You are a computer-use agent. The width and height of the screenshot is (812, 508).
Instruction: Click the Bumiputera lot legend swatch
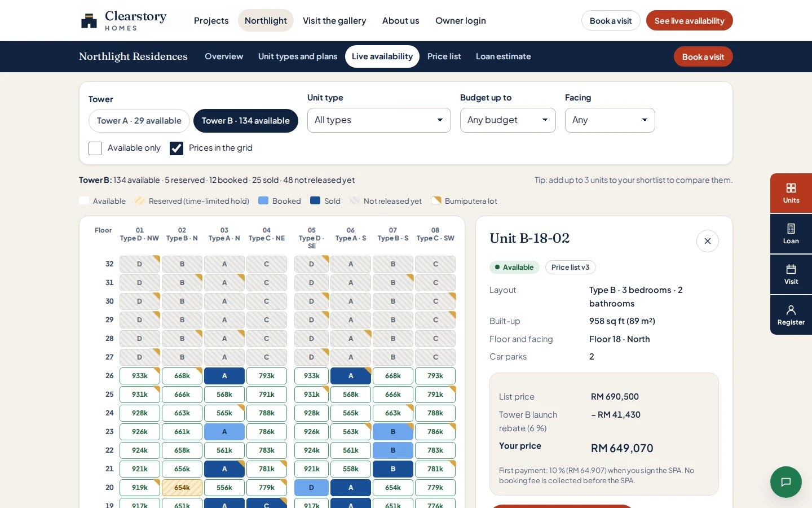(x=436, y=200)
